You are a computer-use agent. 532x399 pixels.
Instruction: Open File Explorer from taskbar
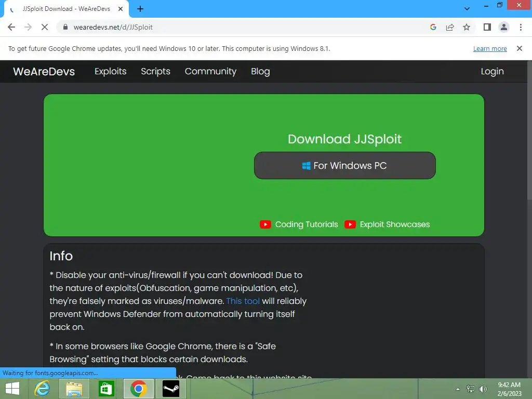pyautogui.click(x=74, y=389)
